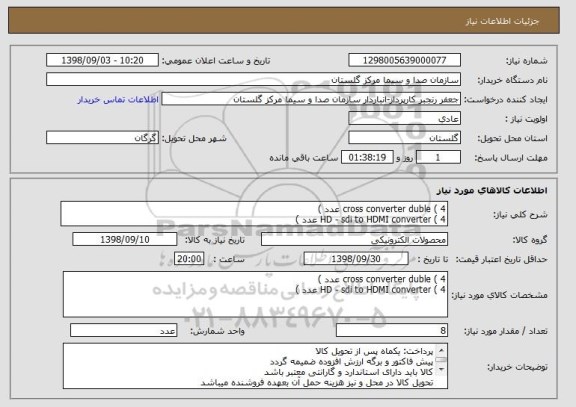Click the label حداقل تاریخ اعتبار قیمت
The image size is (576, 407).
[x=502, y=259]
